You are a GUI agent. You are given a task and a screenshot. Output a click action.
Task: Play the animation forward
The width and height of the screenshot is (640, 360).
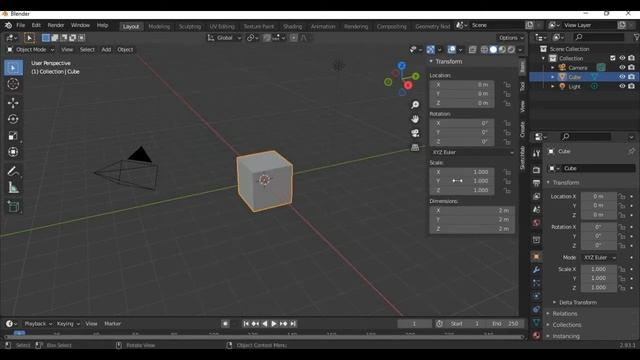pyautogui.click(x=274, y=324)
